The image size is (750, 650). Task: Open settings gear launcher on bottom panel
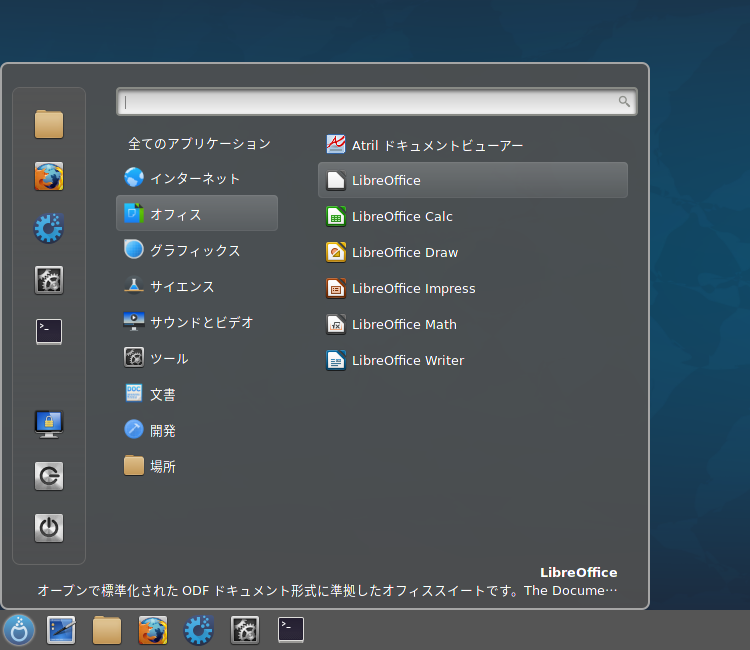[245, 630]
